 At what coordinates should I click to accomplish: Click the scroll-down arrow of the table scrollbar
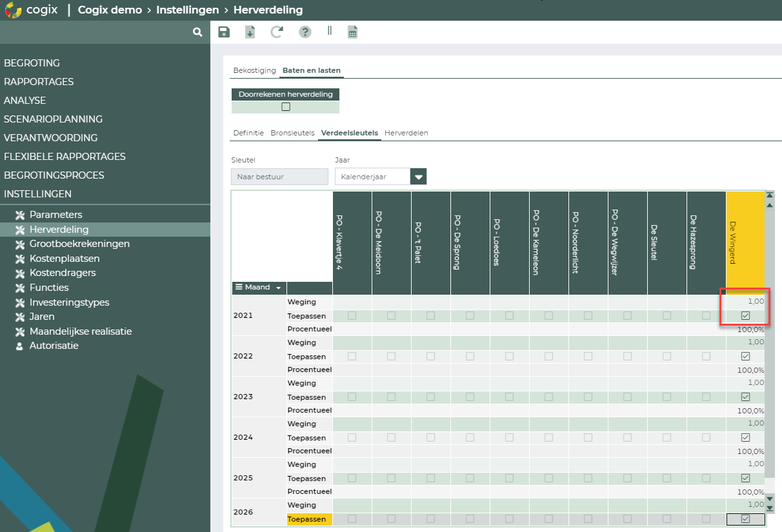769,498
